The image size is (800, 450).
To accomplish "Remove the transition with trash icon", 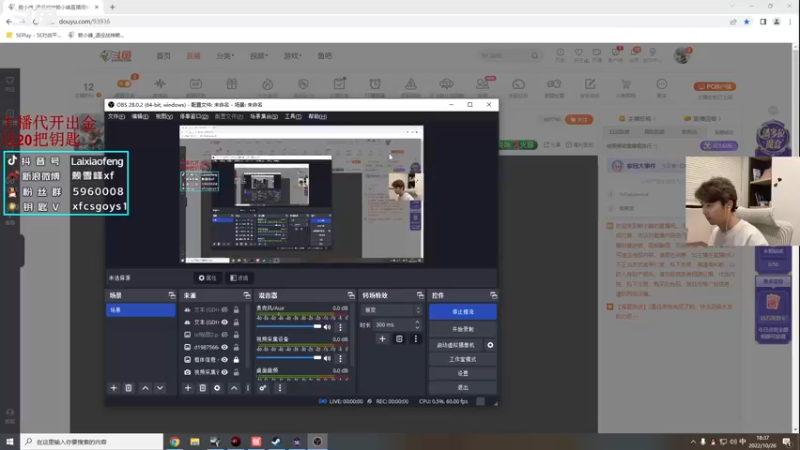I will pyautogui.click(x=399, y=339).
